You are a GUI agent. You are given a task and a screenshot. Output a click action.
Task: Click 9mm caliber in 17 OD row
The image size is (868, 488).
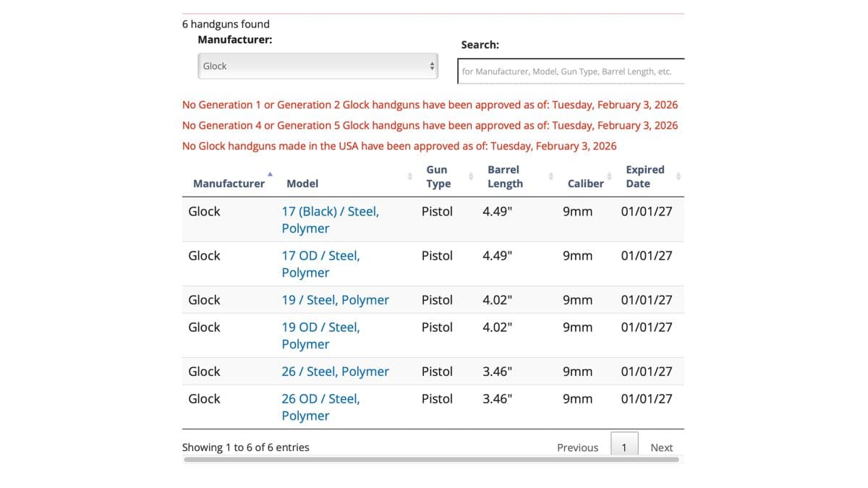[x=577, y=256]
